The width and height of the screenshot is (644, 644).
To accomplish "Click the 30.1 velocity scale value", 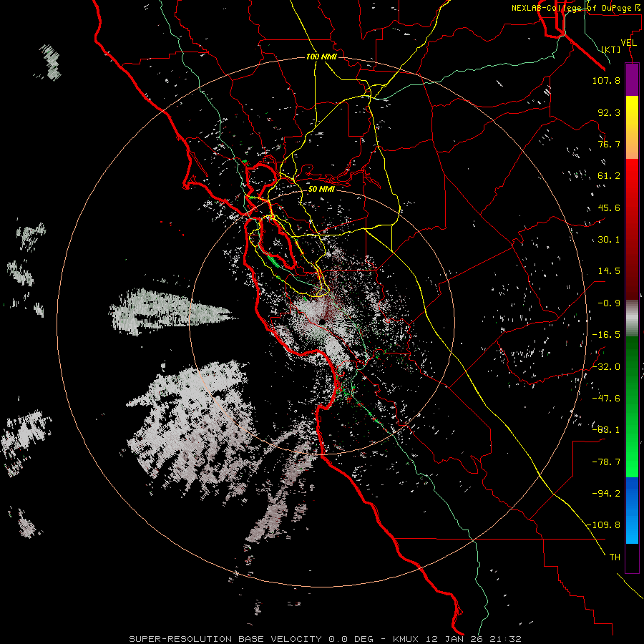I will click(x=609, y=240).
